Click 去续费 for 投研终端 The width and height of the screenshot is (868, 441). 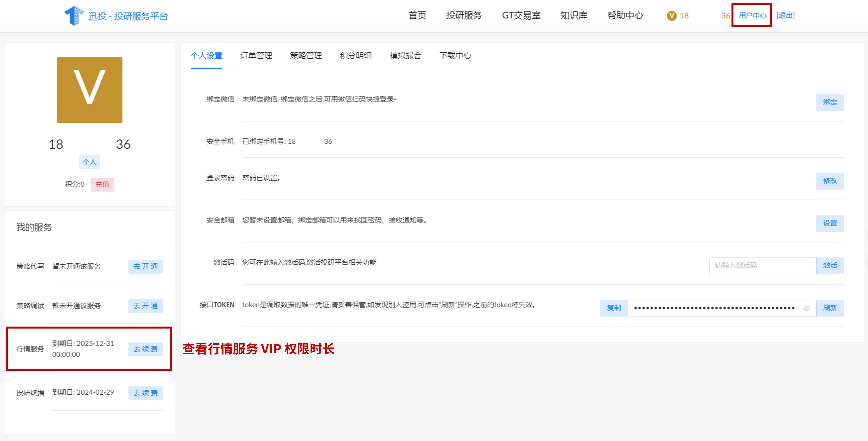point(145,393)
